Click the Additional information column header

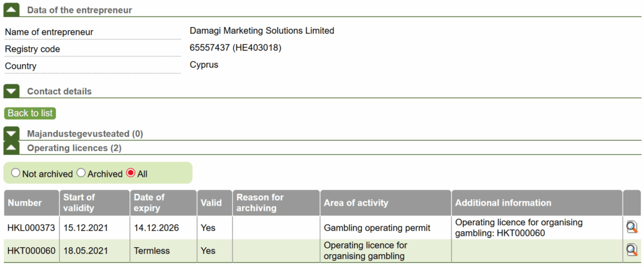(x=503, y=202)
